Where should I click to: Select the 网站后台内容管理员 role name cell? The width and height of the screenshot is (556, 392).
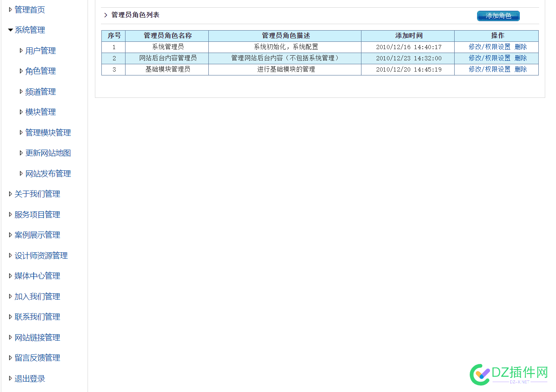167,58
